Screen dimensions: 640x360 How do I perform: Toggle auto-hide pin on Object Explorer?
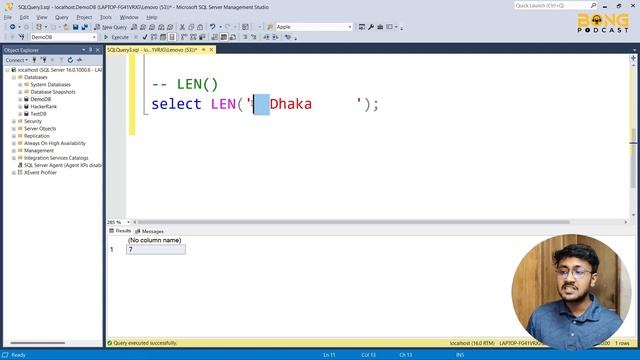91,50
